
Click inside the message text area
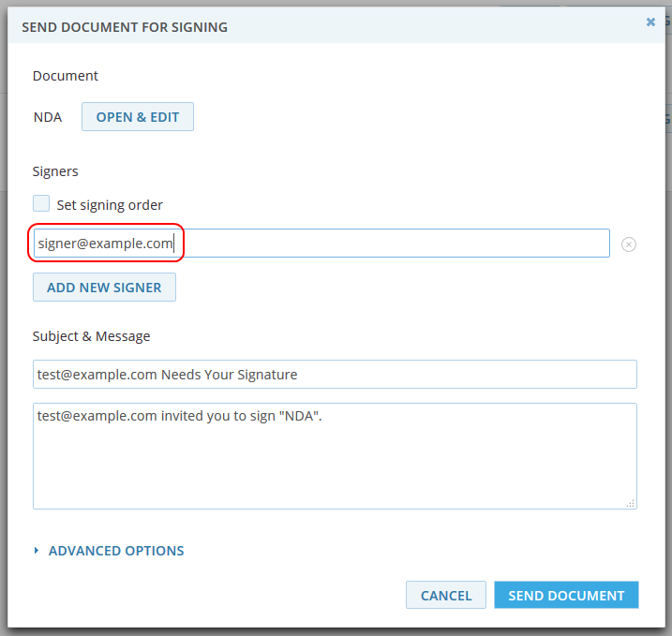335,456
